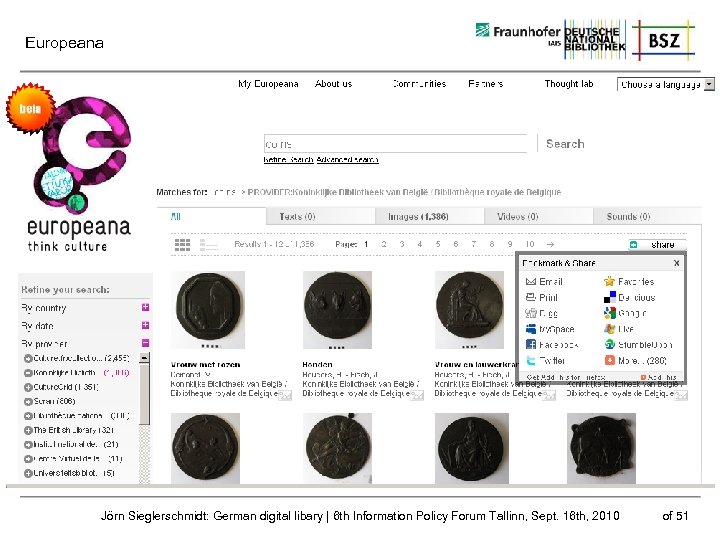Share via Delicious option
The width and height of the screenshot is (720, 540).
coord(630,298)
